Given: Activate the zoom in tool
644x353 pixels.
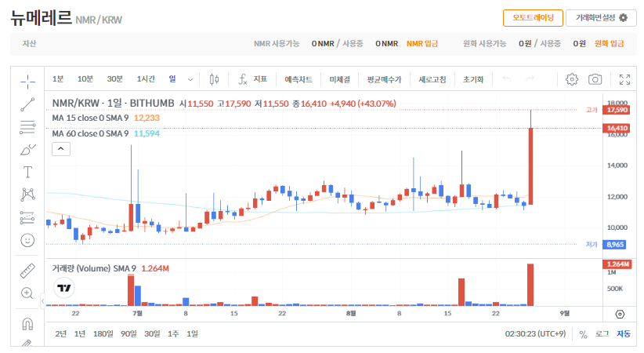Looking at the screenshot, I should (27, 293).
